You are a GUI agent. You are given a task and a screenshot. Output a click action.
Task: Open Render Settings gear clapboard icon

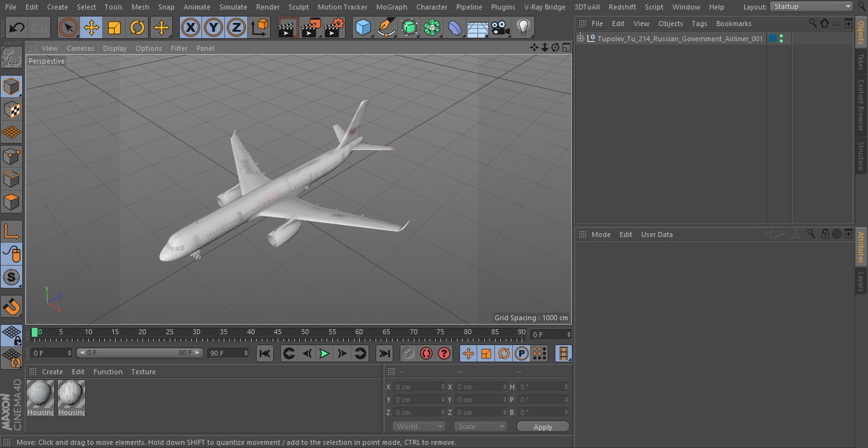(x=334, y=27)
